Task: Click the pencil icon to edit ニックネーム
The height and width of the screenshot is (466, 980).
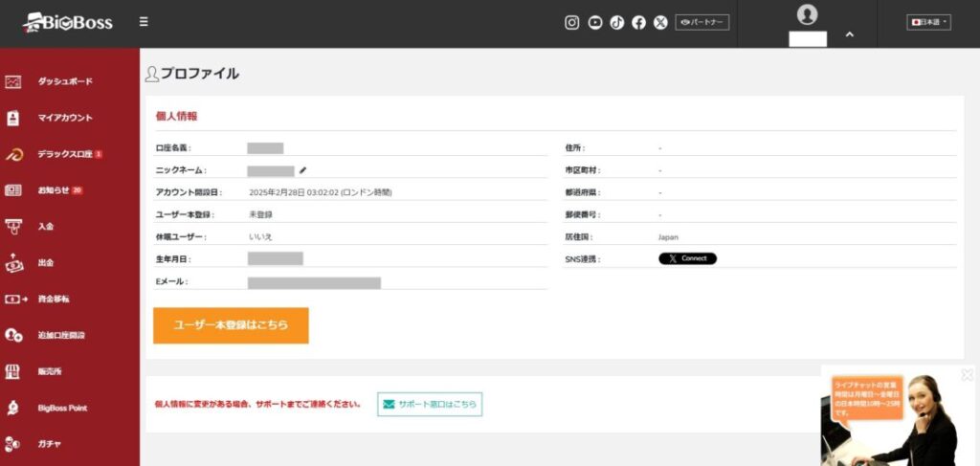Action: coord(303,170)
